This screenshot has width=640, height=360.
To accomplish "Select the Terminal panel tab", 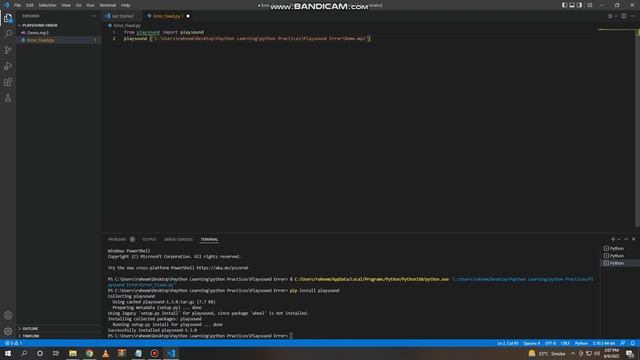I will tap(209, 239).
